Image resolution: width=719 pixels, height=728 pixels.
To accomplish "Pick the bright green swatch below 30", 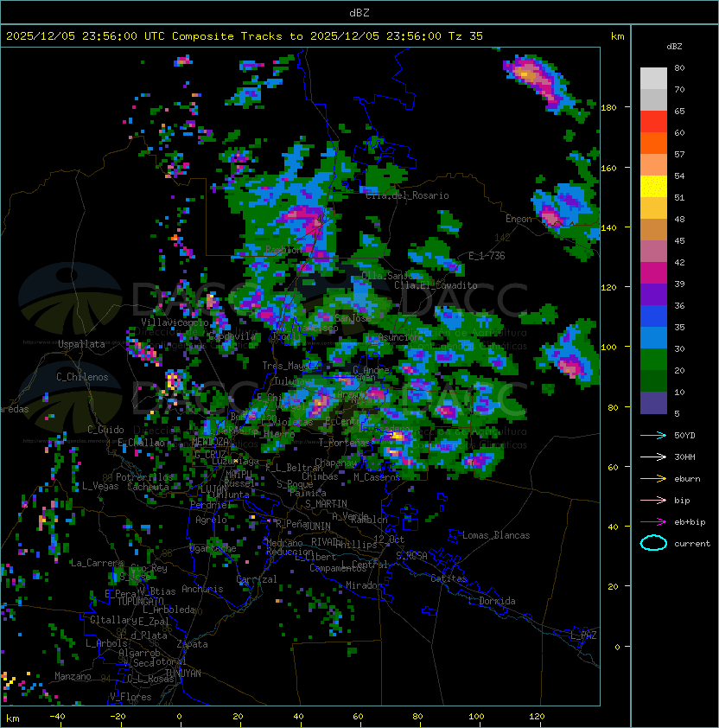I will [x=653, y=360].
